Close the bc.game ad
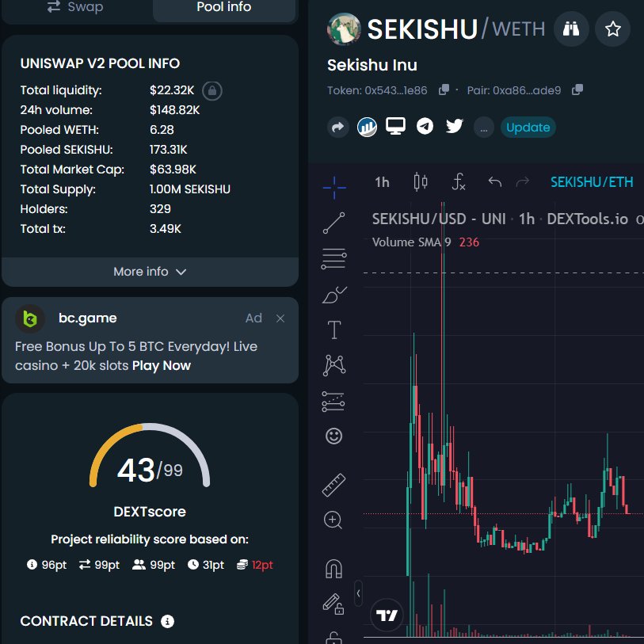Screen dimensions: 644x644 (x=280, y=318)
